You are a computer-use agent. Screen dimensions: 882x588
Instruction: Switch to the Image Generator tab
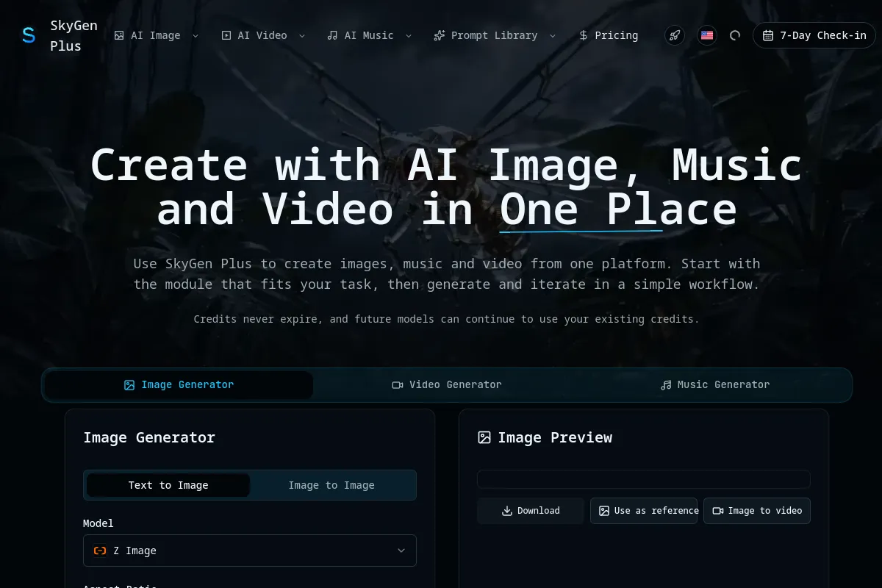(x=179, y=385)
